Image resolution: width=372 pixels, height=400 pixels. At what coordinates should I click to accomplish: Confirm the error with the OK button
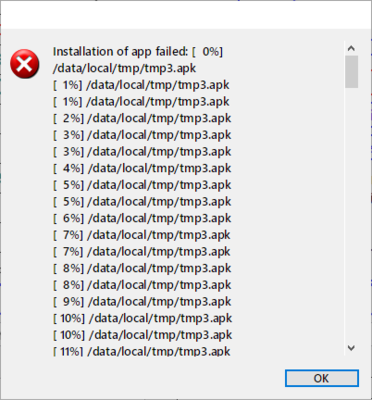[x=322, y=378]
